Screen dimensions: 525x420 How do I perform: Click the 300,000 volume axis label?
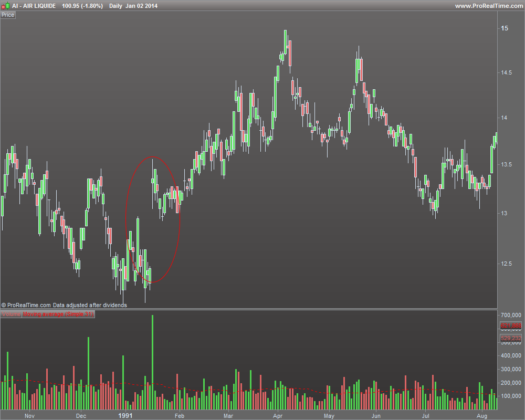click(x=511, y=369)
